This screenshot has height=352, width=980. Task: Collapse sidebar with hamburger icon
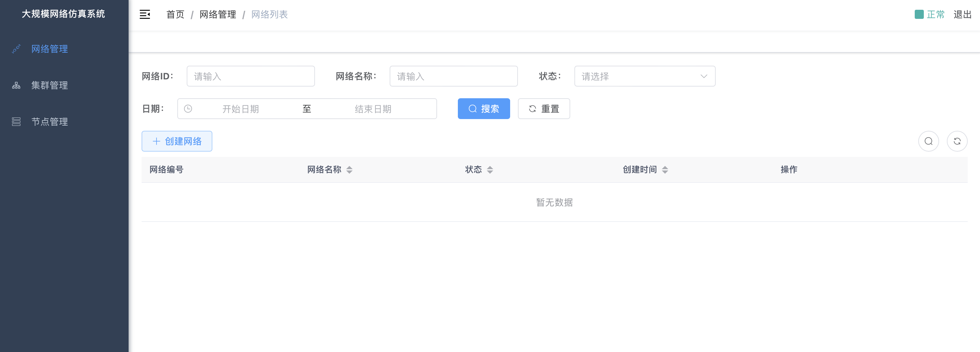point(144,14)
